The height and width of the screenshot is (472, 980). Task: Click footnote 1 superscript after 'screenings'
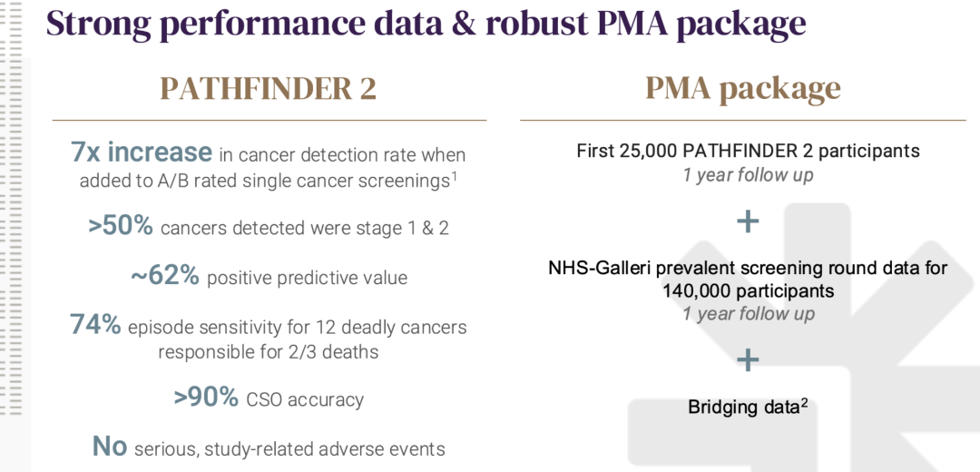454,176
